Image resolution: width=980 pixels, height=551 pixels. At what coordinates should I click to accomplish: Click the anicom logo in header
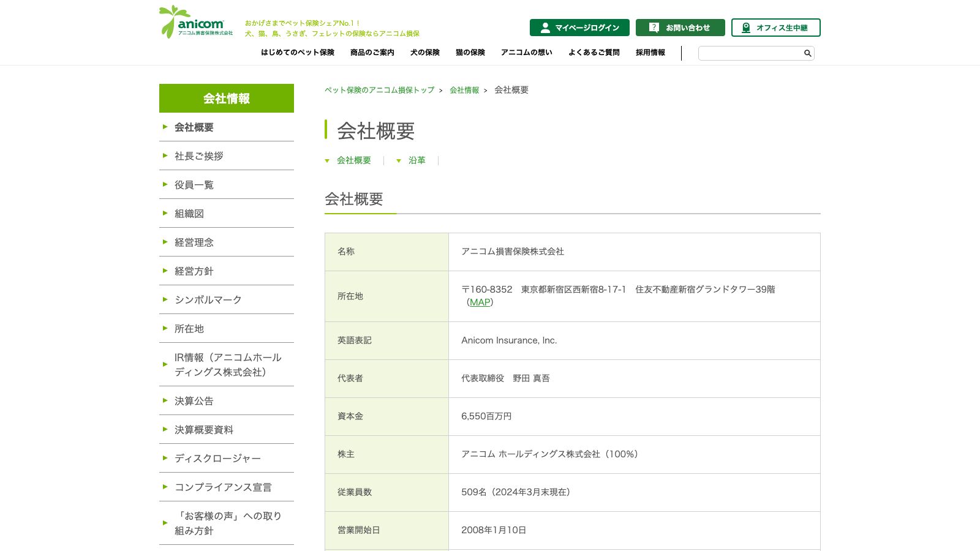tap(196, 22)
